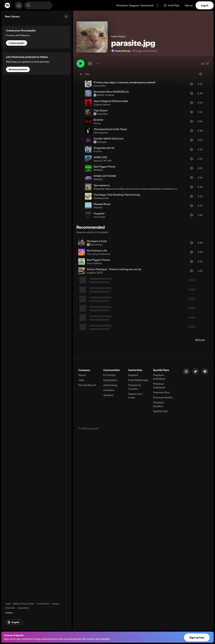The height and width of the screenshot is (644, 215).
Task: Open Spotify Twitter page
Action: click(195, 371)
